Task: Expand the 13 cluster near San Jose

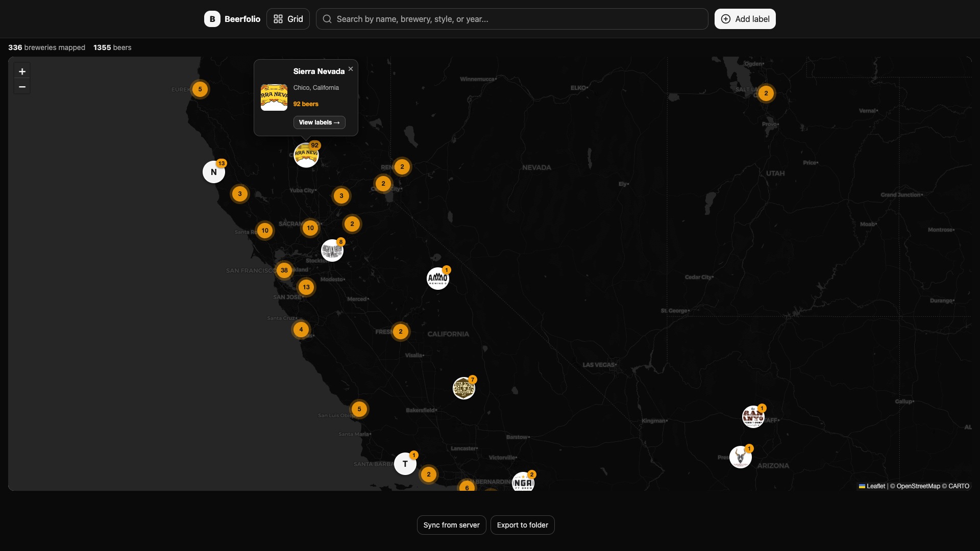Action: coord(306,287)
